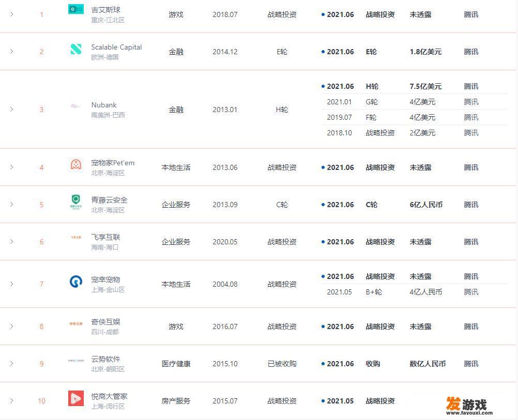Open company link 云势软件
This screenshot has width=518, height=420.
105,359
